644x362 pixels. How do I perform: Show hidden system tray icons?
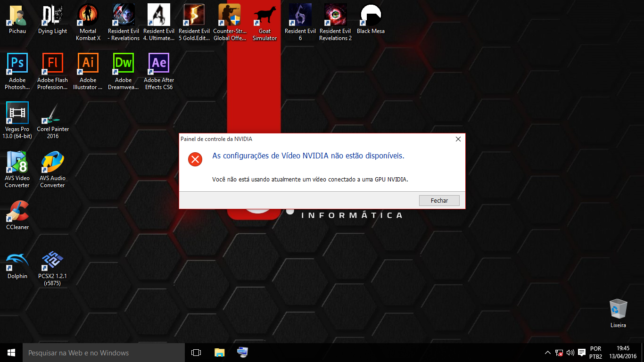click(x=547, y=353)
